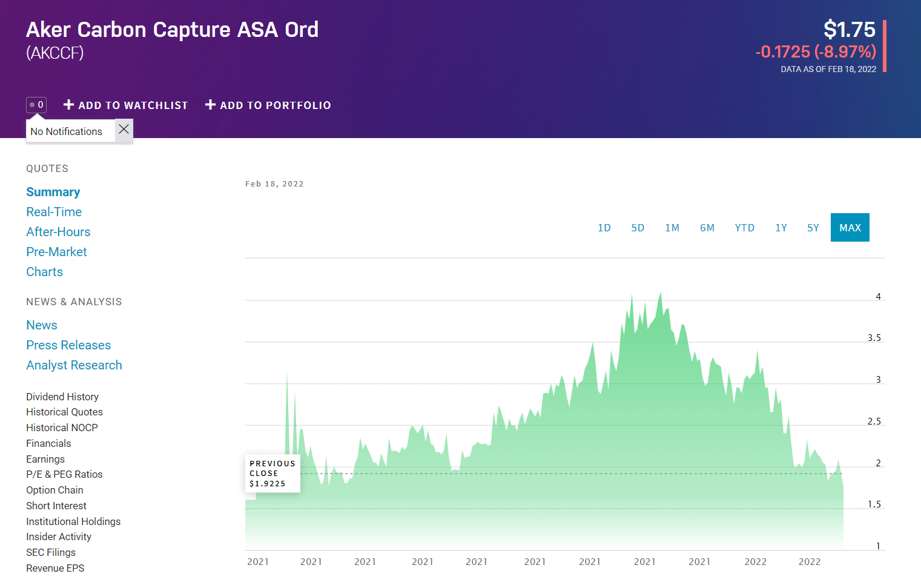921x588 pixels.
Task: Open After-Hours quotes
Action: tap(58, 232)
